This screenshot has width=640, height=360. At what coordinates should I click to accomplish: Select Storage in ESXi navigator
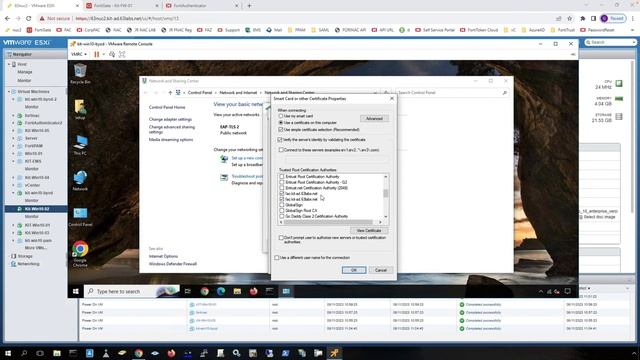(x=25, y=256)
